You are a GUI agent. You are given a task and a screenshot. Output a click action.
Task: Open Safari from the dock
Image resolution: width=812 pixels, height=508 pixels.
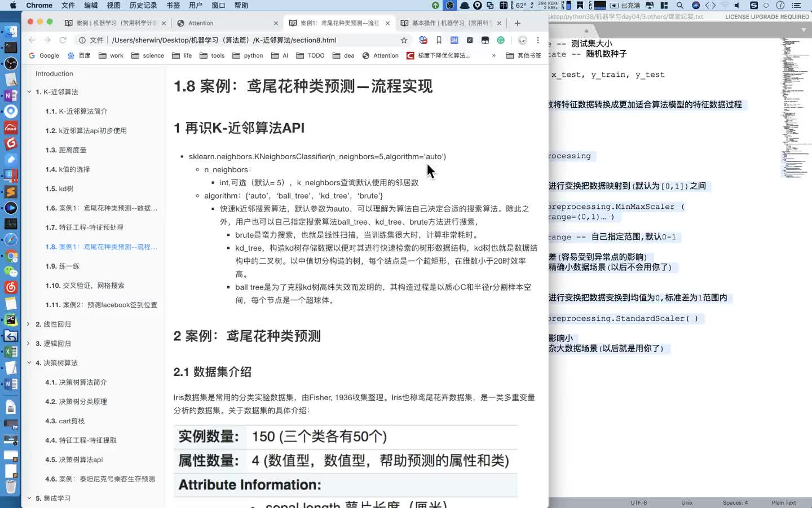[11, 240]
